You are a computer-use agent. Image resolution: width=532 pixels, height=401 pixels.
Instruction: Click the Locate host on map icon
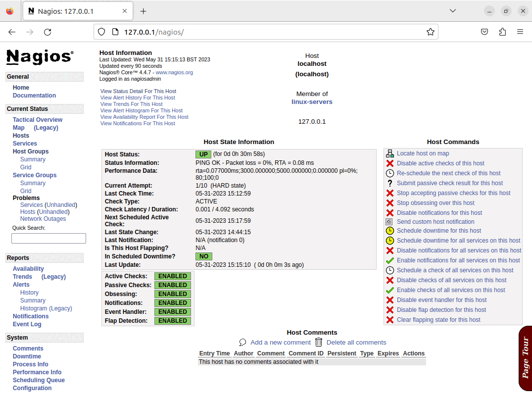[389, 153]
